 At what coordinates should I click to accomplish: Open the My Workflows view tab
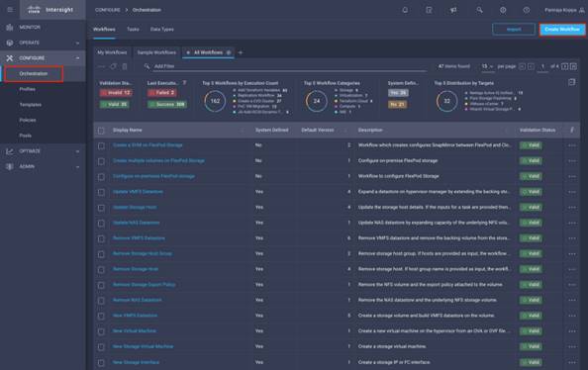pos(112,52)
